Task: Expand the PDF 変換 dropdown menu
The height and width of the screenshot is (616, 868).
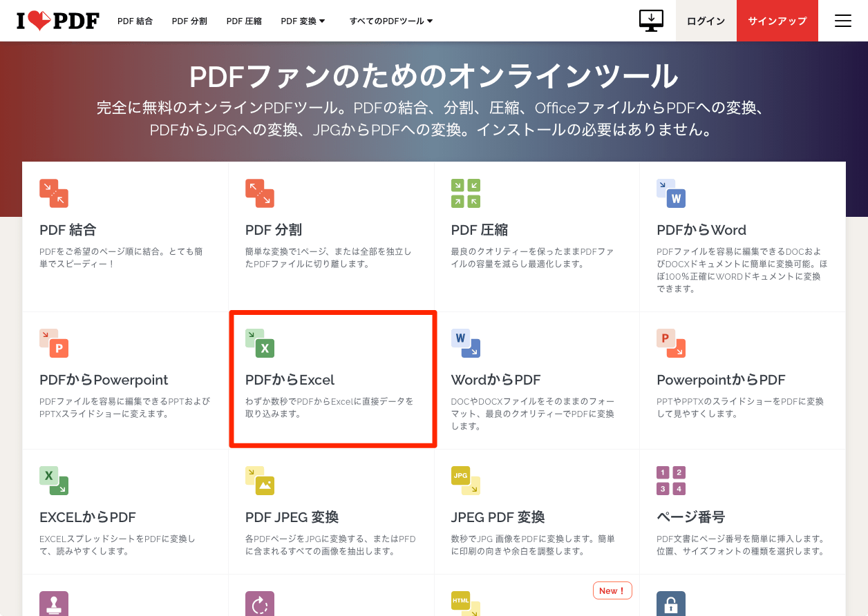Action: (x=303, y=21)
